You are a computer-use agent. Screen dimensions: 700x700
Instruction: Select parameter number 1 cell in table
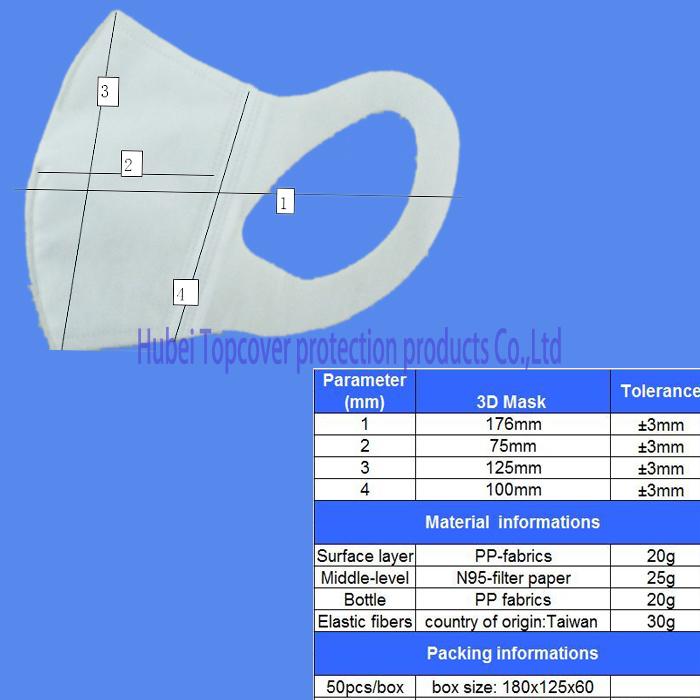click(x=365, y=424)
